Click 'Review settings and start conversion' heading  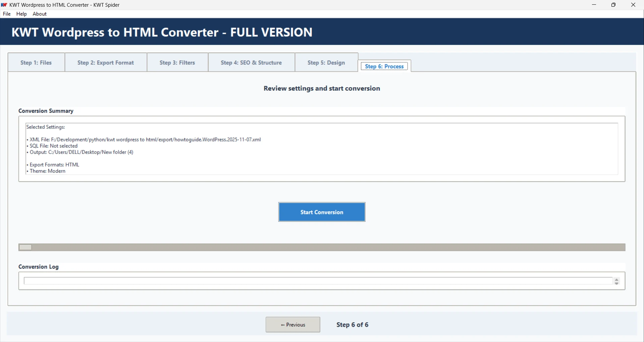[322, 89]
